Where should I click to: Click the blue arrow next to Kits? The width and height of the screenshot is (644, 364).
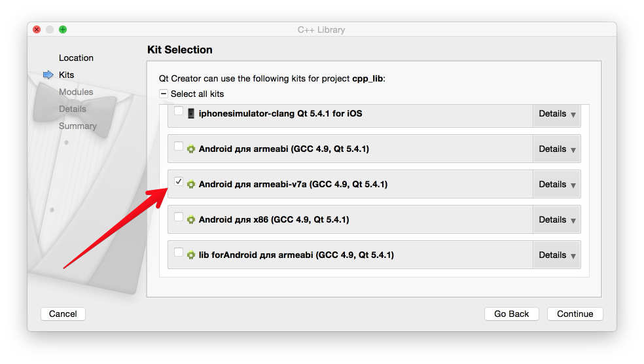pos(48,75)
